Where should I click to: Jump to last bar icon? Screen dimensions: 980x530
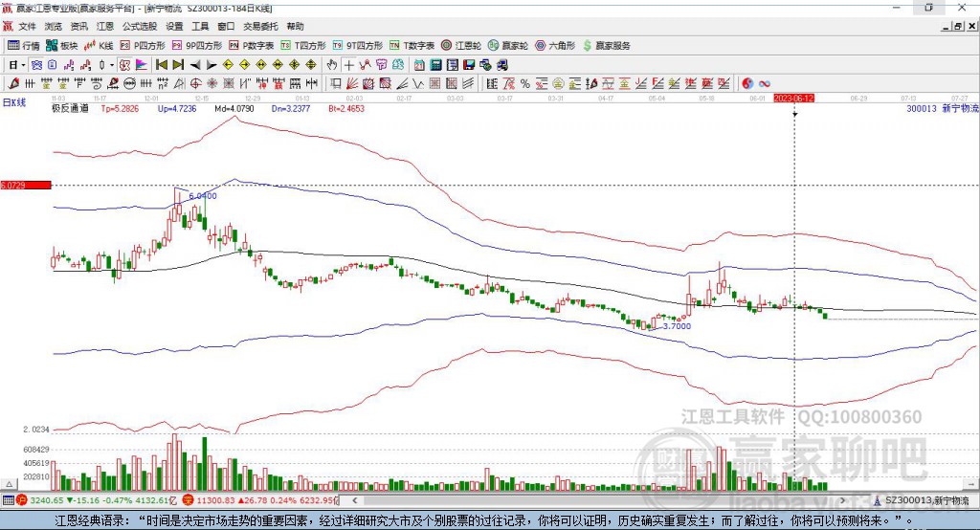[178, 65]
